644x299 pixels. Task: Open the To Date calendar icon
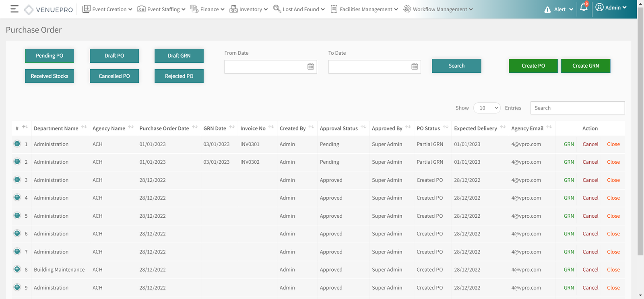tap(415, 66)
